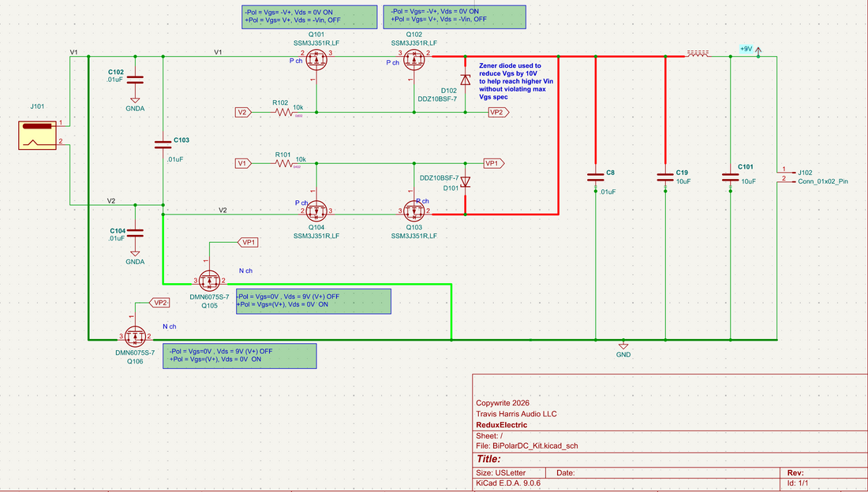Select P-channel MOSFET Q101 symbol
Image resolution: width=868 pixels, height=492 pixels.
(316, 58)
